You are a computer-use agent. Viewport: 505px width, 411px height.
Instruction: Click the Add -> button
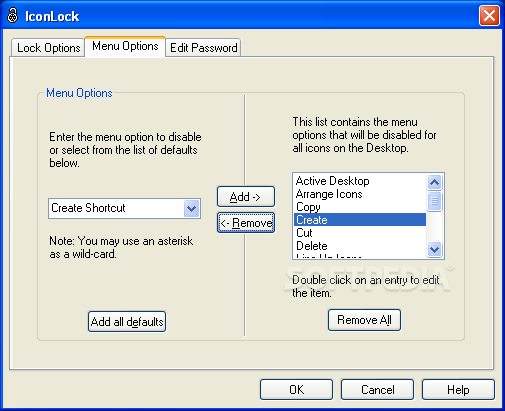(246, 197)
